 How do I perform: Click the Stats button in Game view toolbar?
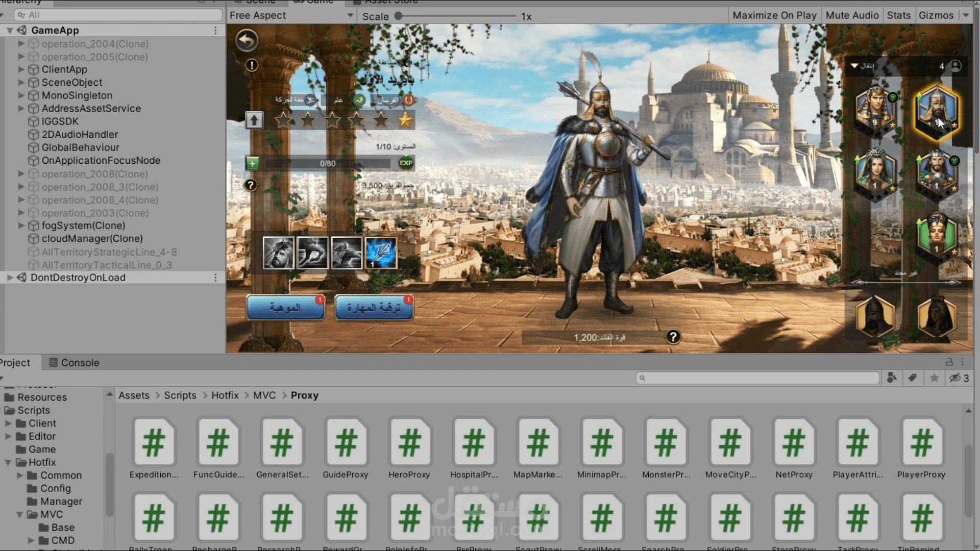[898, 15]
